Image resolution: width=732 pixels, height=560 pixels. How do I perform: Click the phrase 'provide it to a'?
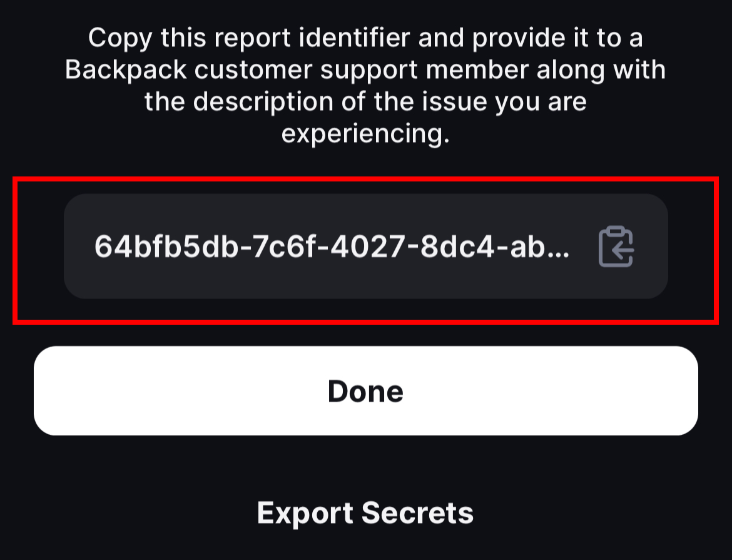point(557,38)
